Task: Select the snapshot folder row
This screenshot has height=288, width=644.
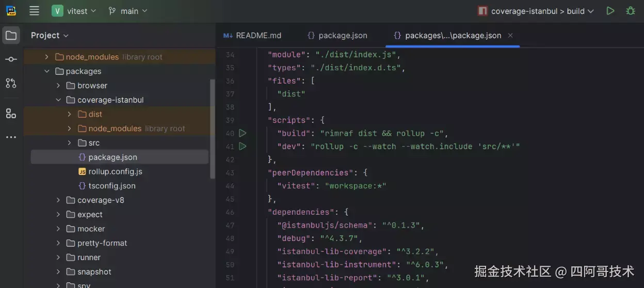Action: pyautogui.click(x=120, y=272)
